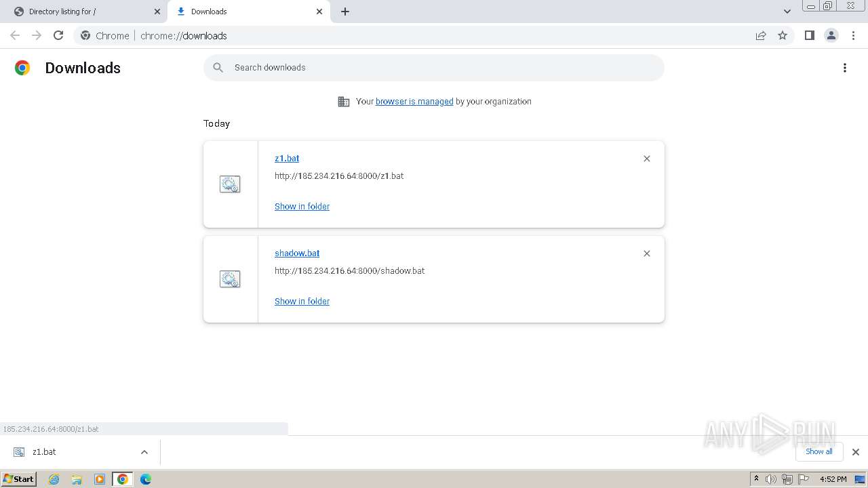The width and height of the screenshot is (868, 488).
Task: Remove shadow.bat from downloads list
Action: click(x=647, y=253)
